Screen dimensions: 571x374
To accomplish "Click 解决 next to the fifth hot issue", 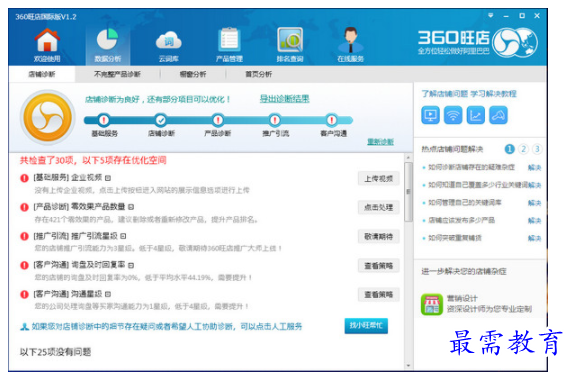I will pyautogui.click(x=535, y=238).
